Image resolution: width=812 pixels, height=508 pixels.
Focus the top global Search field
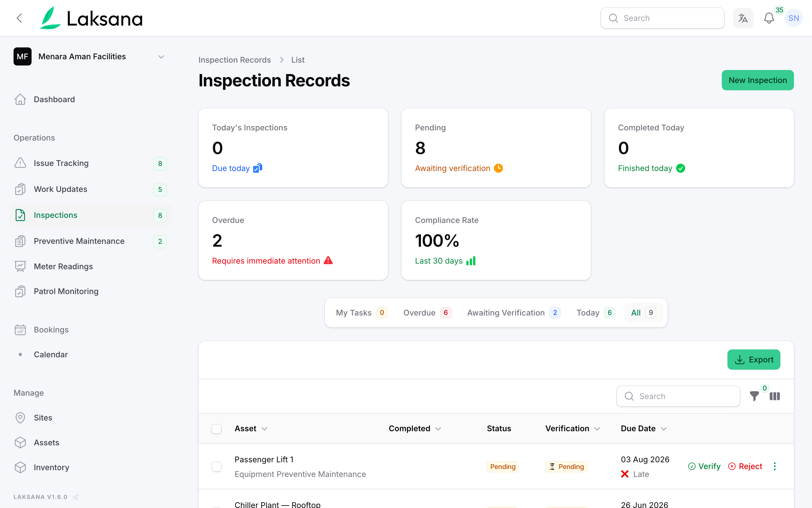(x=662, y=18)
